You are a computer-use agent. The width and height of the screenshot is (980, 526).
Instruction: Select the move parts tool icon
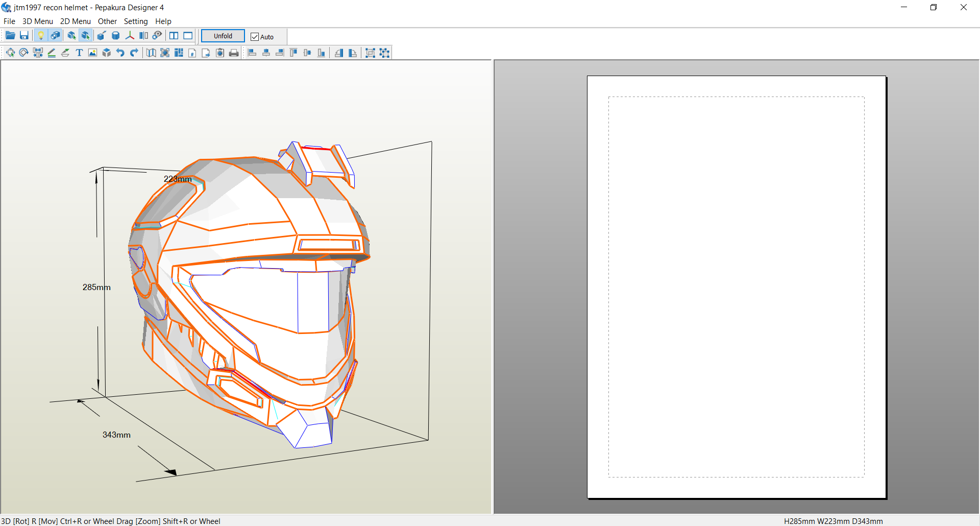[10, 53]
